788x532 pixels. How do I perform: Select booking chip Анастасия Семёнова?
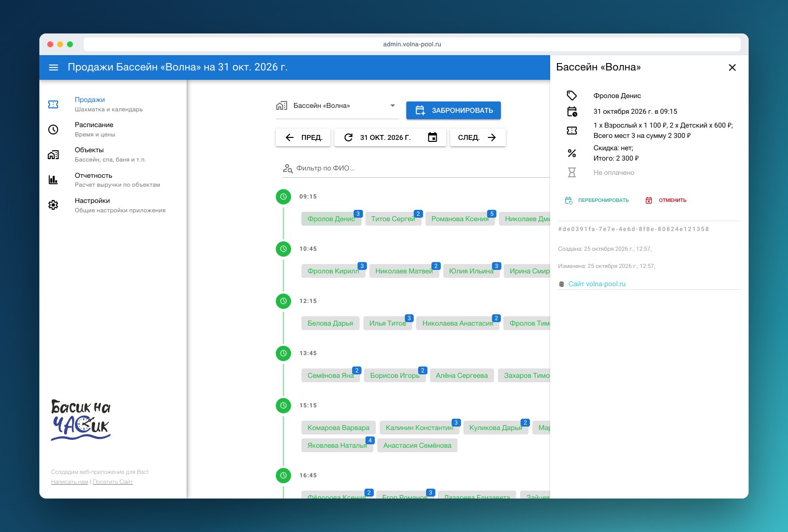(x=417, y=445)
